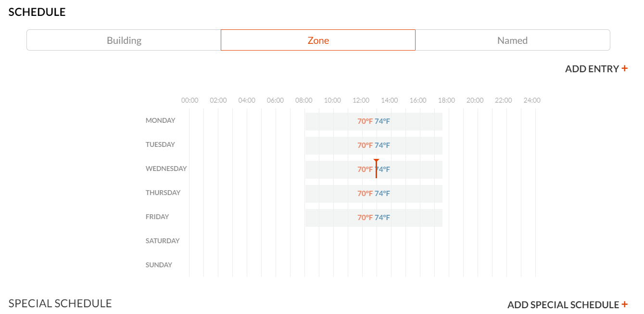
Task: Click the 74°F cool setpoint on Monday
Action: click(x=382, y=121)
